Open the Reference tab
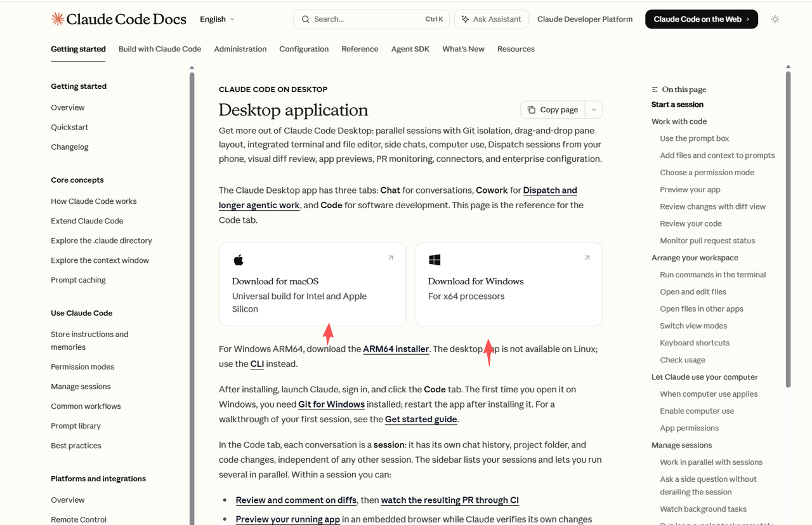812x525 pixels. point(360,49)
